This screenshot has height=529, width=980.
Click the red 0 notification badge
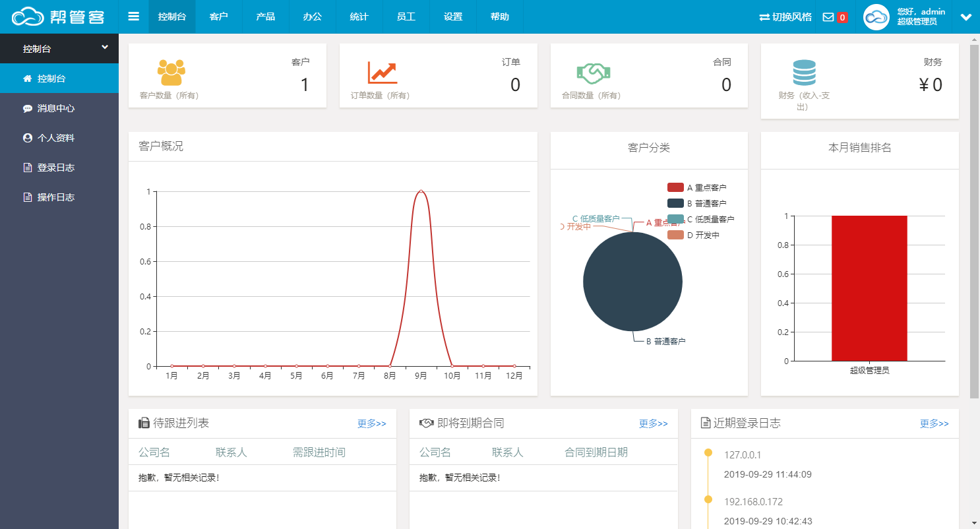(x=842, y=18)
